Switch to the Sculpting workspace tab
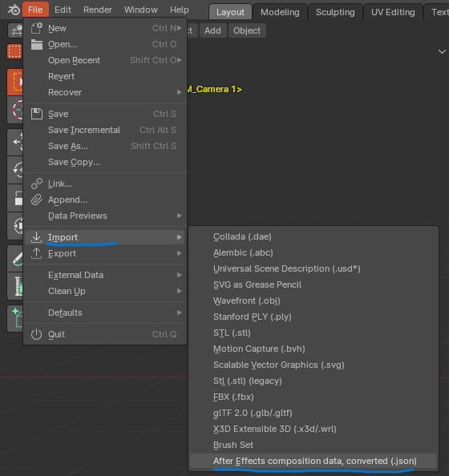The image size is (449, 476). (335, 12)
